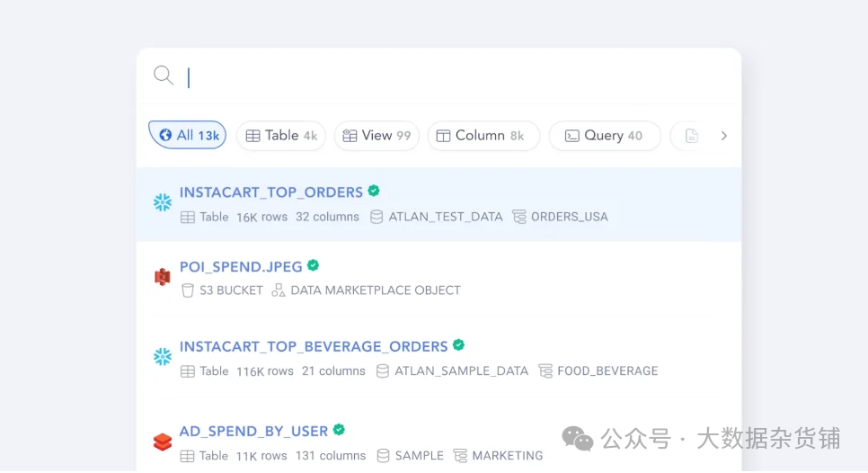868x473 pixels.
Task: Select the All 13k filter tab
Action: [188, 136]
